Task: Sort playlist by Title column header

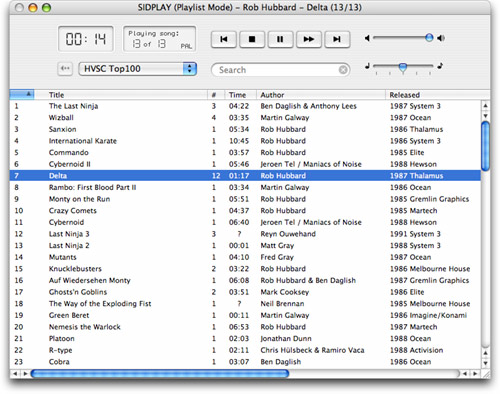Action: pyautogui.click(x=121, y=95)
